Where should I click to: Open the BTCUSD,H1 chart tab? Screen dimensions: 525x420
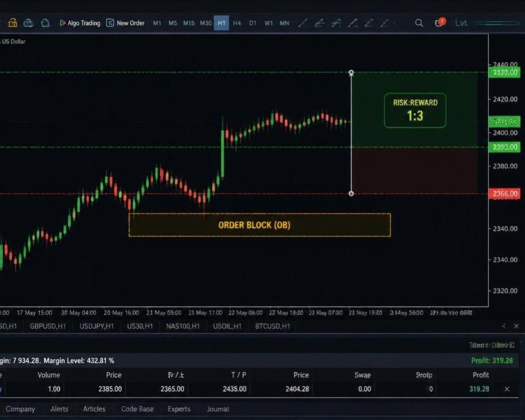[273, 326]
